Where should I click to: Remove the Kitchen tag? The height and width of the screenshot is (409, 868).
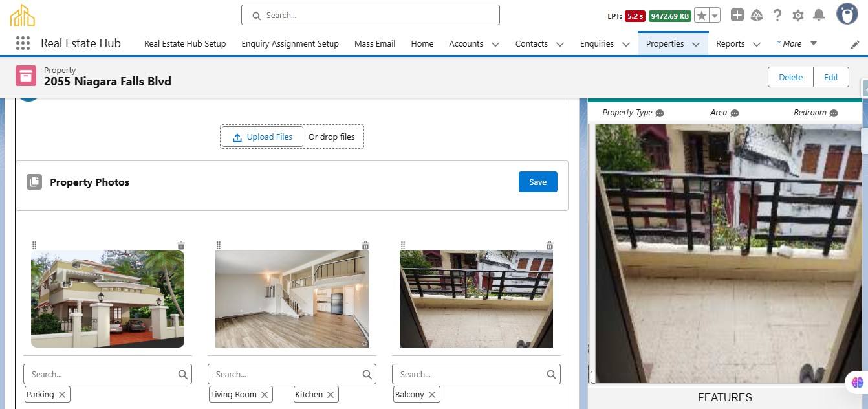click(x=331, y=394)
